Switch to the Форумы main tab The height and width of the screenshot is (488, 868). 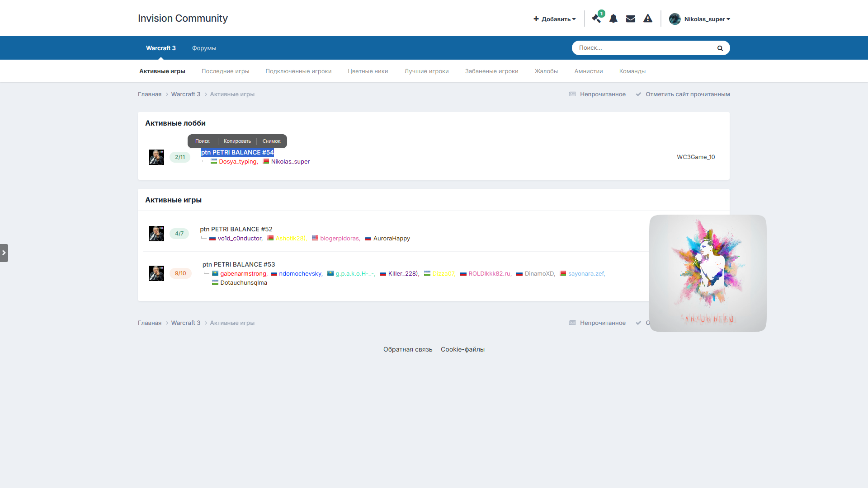[204, 48]
